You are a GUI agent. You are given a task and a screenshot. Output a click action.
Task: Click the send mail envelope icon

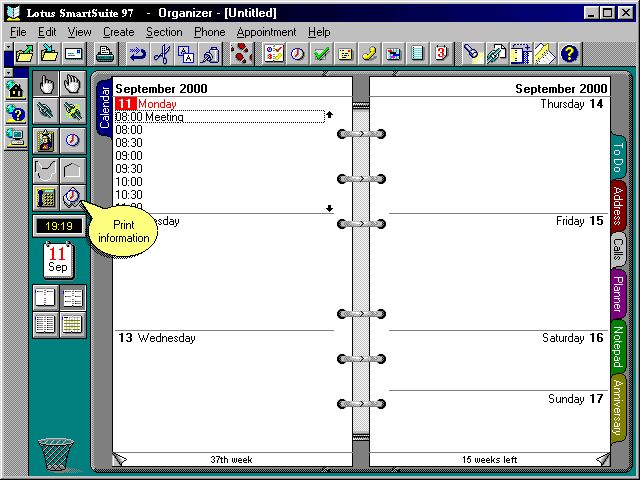coord(73,54)
